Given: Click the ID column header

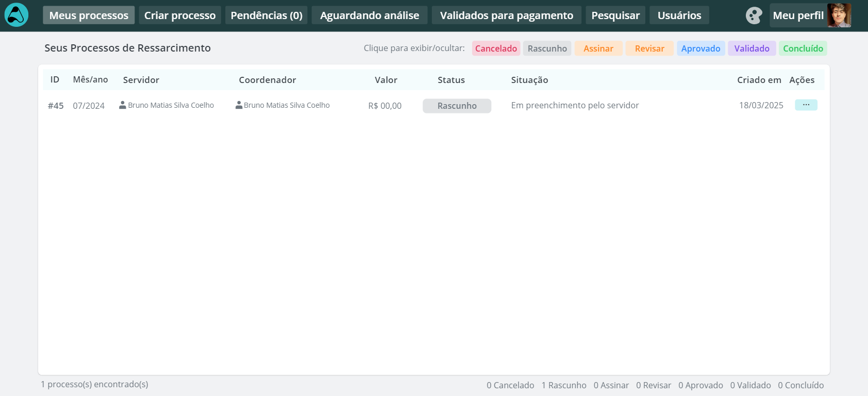Looking at the screenshot, I should (55, 80).
